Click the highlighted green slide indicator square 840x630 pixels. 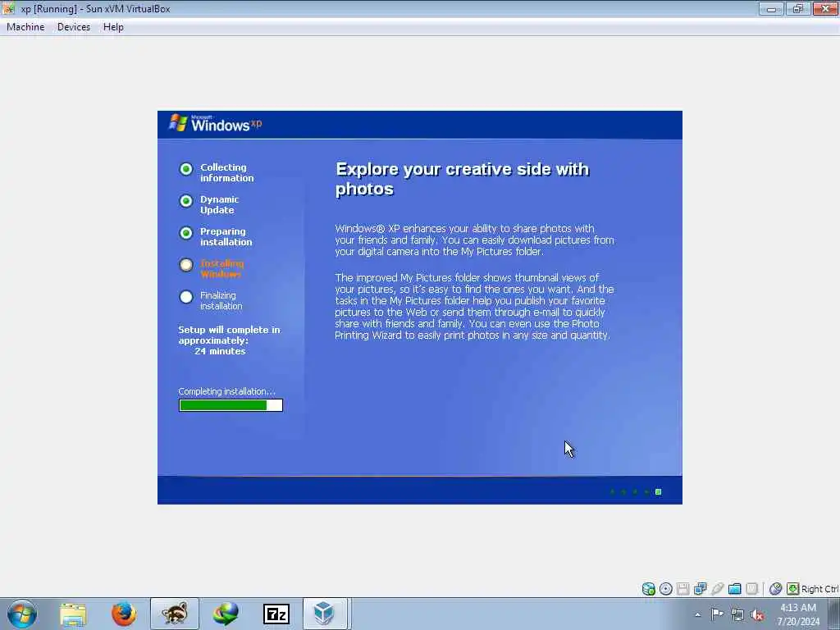coord(659,492)
